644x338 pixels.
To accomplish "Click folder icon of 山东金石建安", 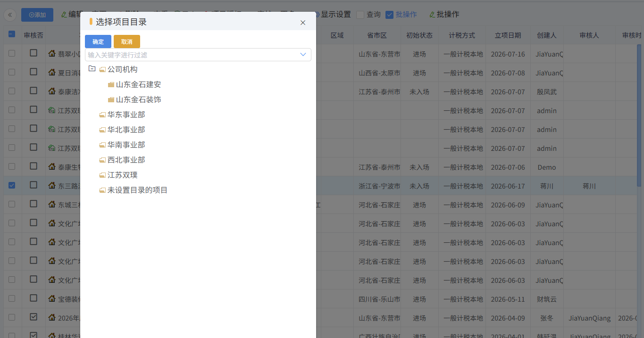I will point(111,85).
